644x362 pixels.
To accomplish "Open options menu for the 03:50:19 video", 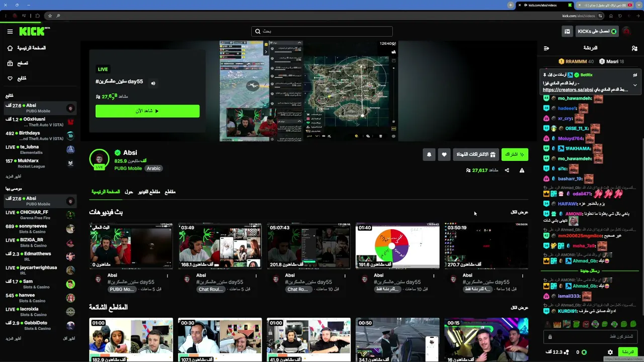I will (x=522, y=276).
